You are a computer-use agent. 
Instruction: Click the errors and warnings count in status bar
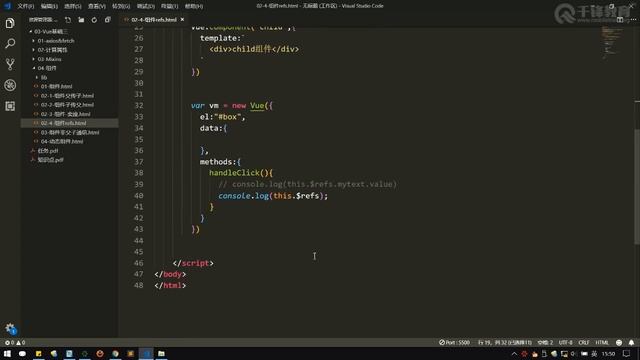pos(15,342)
